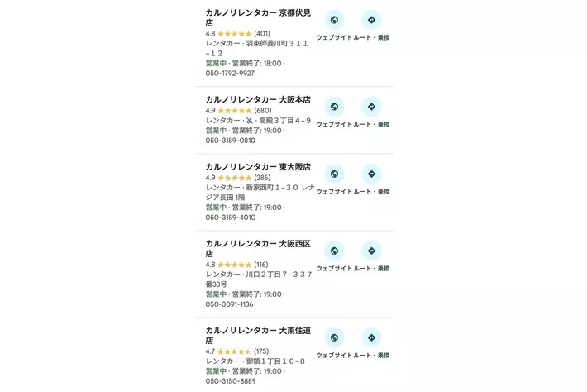The width and height of the screenshot is (587, 392).
Task: Get directions to 大東住道店
Action: [x=371, y=337]
